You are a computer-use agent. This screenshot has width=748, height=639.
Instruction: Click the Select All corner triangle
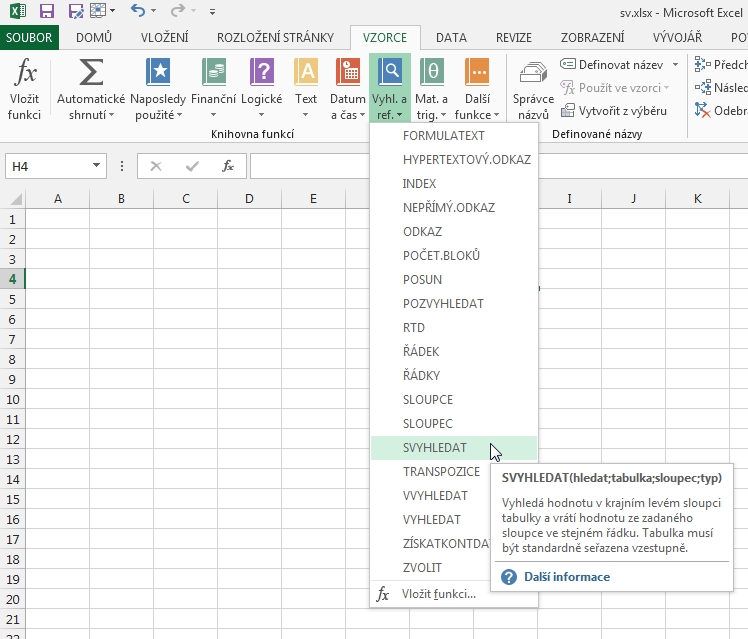14,199
